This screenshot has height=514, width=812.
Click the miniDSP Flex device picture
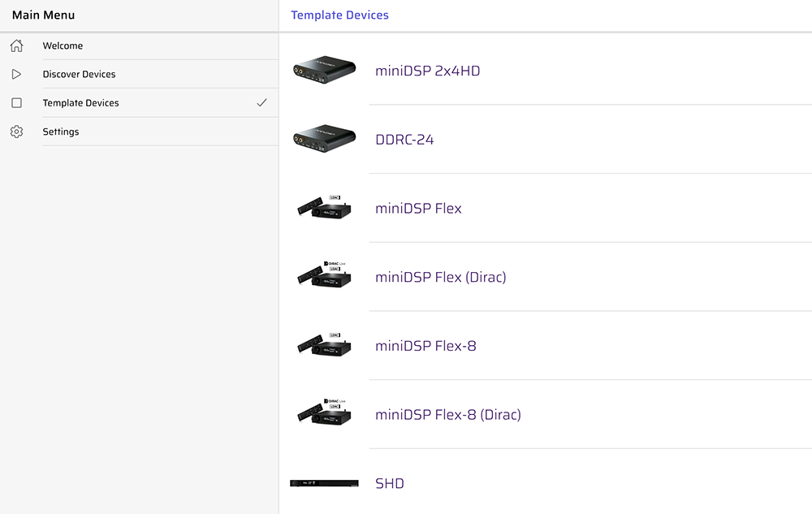point(324,208)
